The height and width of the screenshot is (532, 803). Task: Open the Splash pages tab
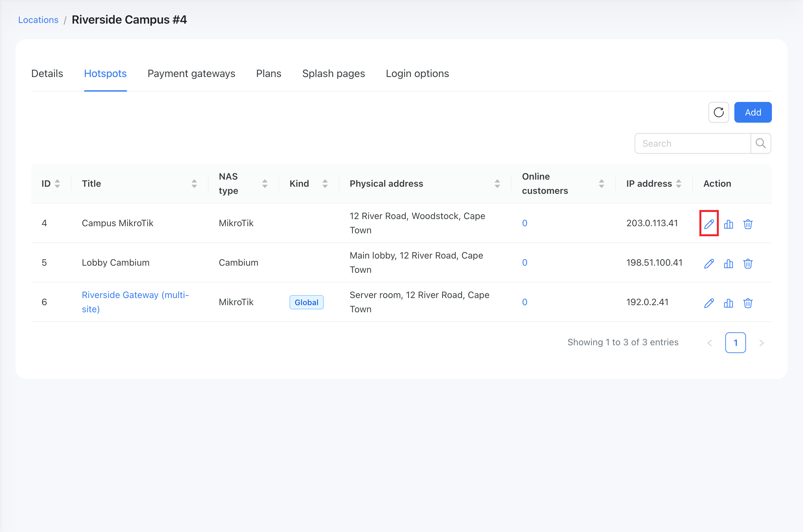[x=333, y=74]
